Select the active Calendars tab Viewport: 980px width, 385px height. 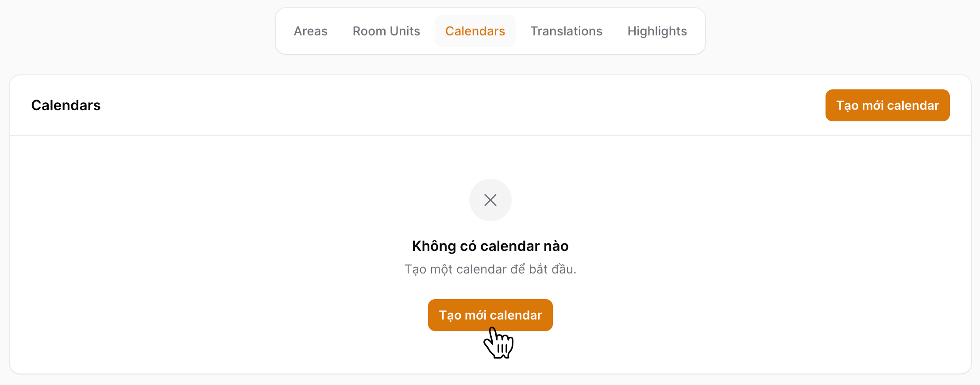475,31
